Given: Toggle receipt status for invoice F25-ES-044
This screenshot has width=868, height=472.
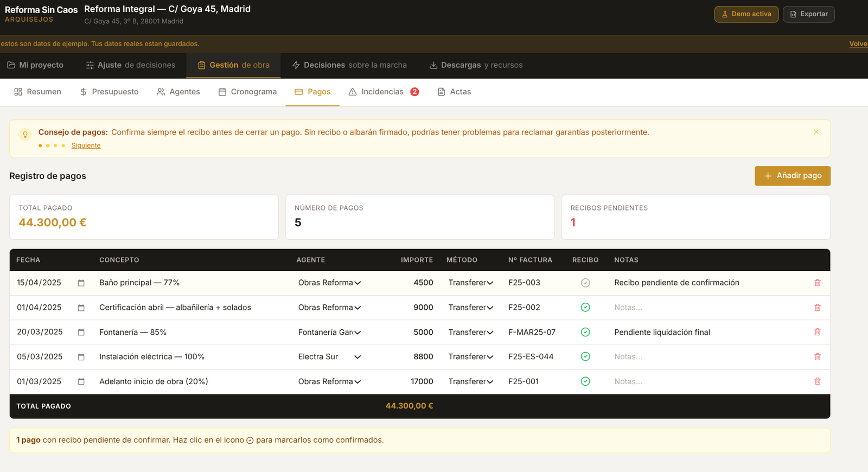Looking at the screenshot, I should (585, 356).
